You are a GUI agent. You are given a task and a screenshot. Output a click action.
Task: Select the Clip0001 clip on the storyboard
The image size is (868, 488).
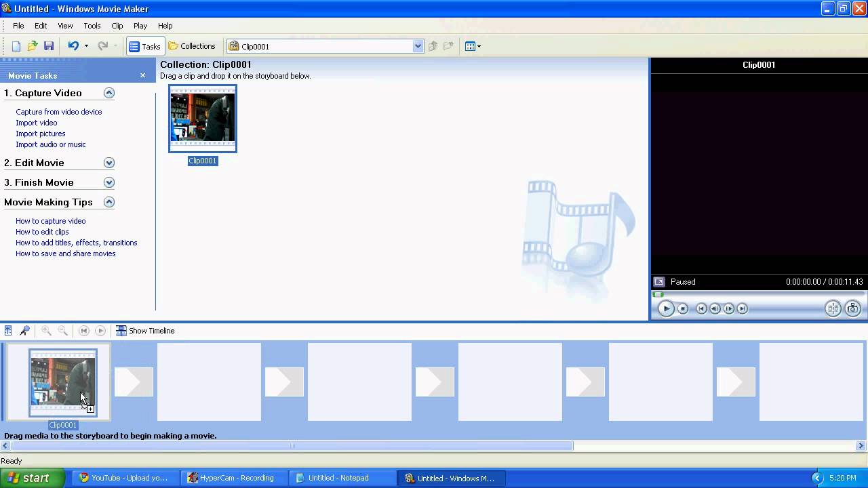pyautogui.click(x=63, y=382)
